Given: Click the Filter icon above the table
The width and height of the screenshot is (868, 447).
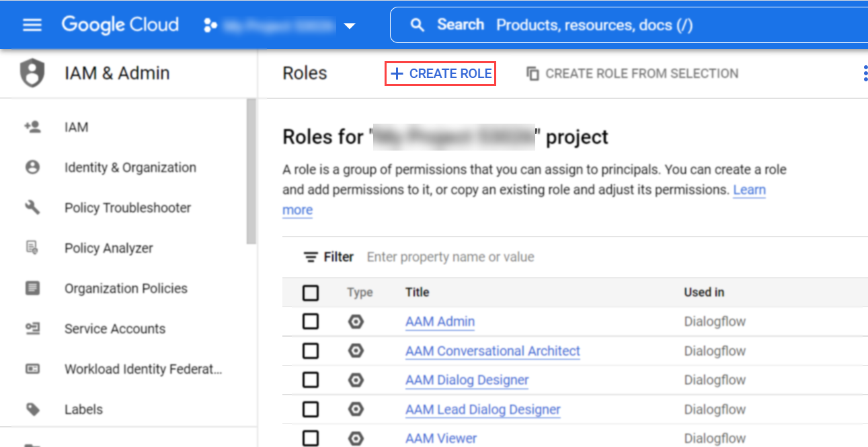Looking at the screenshot, I should 311,257.
